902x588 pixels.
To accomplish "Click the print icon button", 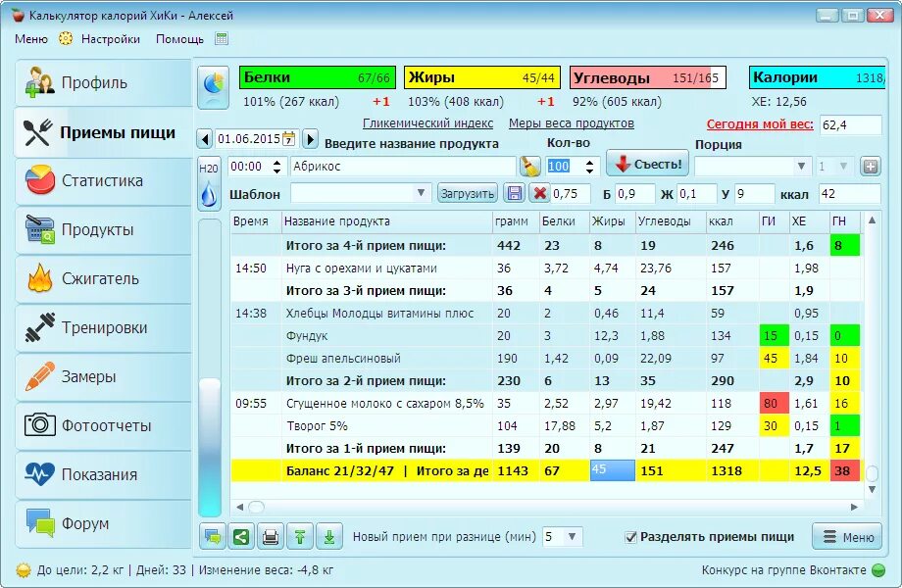I will pos(271,537).
